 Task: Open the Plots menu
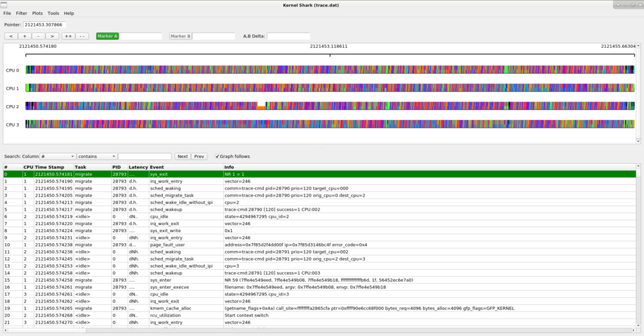click(37, 13)
